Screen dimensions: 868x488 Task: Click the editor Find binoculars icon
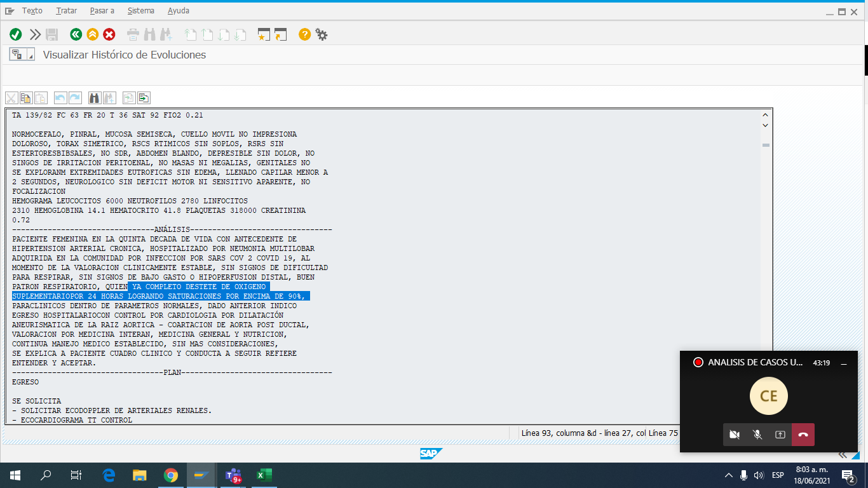[95, 98]
